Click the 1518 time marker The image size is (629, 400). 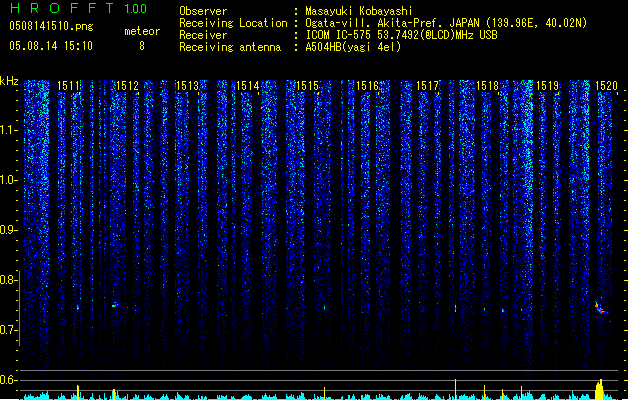(487, 86)
